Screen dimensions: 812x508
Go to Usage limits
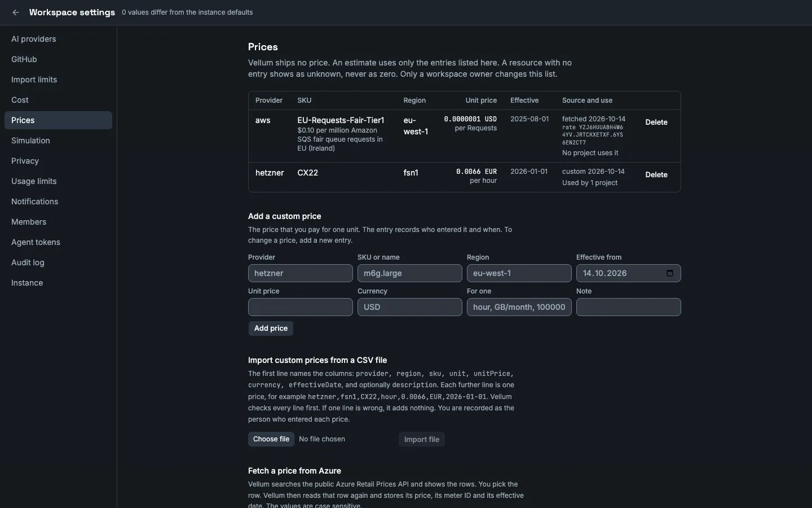point(58,181)
